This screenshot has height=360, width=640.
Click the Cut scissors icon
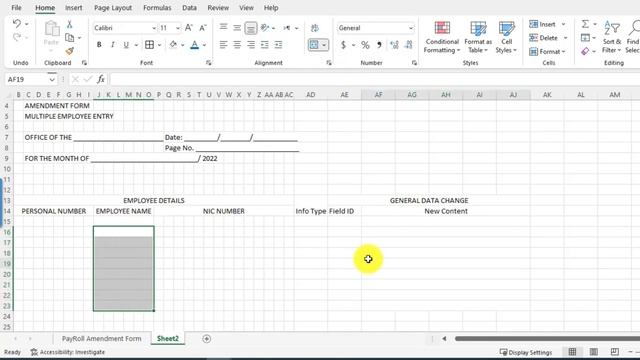tap(69, 24)
